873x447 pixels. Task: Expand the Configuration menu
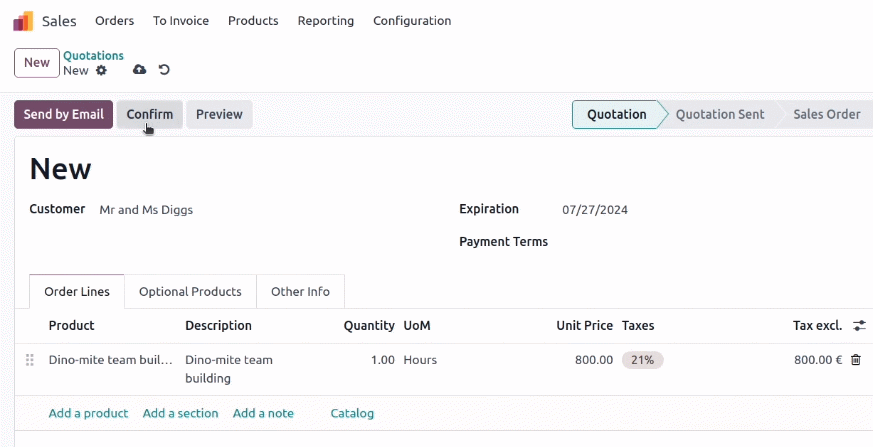tap(412, 21)
